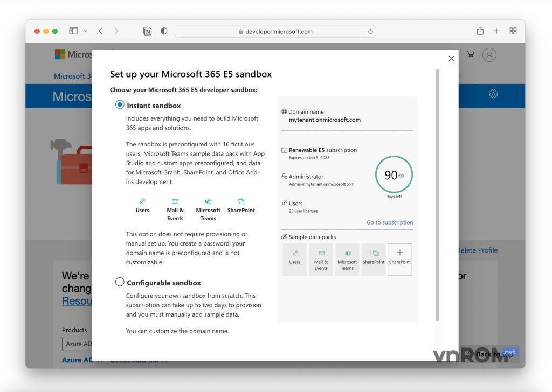
Task: Select the Instant sandbox radio button
Action: pos(120,105)
